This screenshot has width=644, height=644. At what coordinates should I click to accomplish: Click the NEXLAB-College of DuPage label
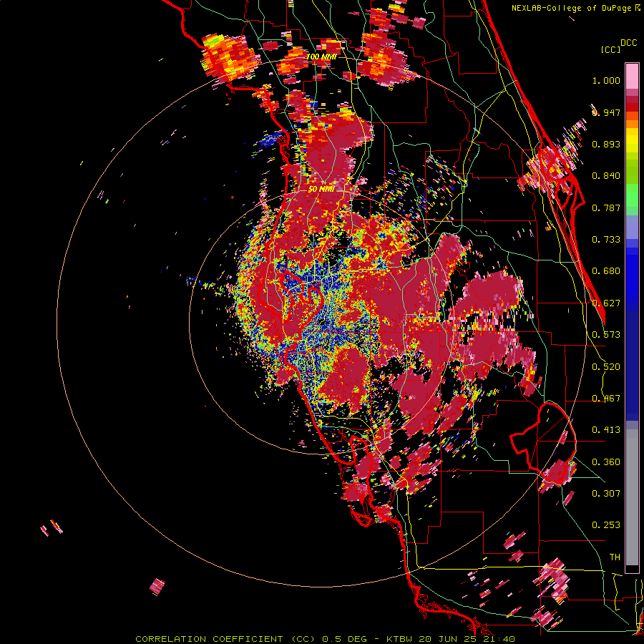pyautogui.click(x=571, y=8)
